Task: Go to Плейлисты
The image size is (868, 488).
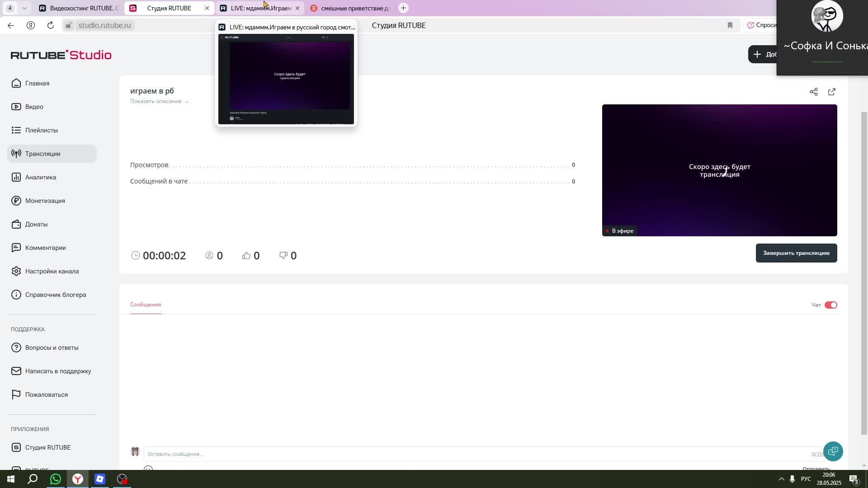Action: click(x=52, y=130)
